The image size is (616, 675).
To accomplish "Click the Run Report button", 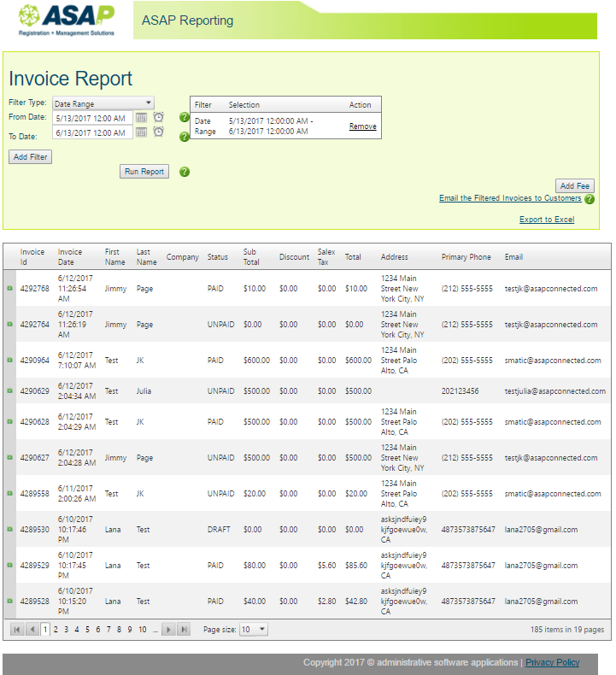I will [144, 172].
